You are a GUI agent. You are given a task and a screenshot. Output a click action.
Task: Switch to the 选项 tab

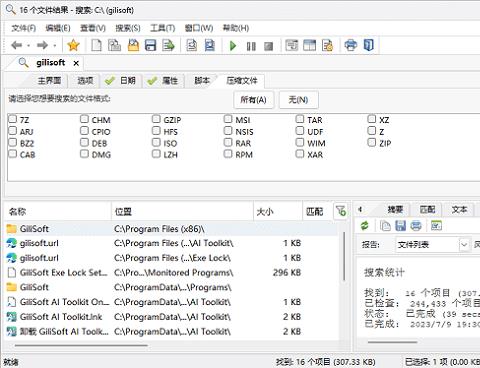coord(85,81)
